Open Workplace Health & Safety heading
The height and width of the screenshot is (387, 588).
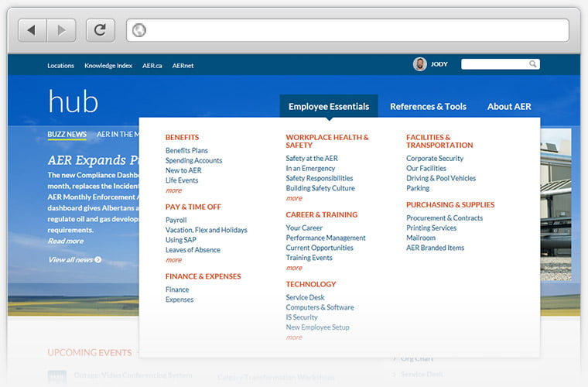click(x=327, y=142)
